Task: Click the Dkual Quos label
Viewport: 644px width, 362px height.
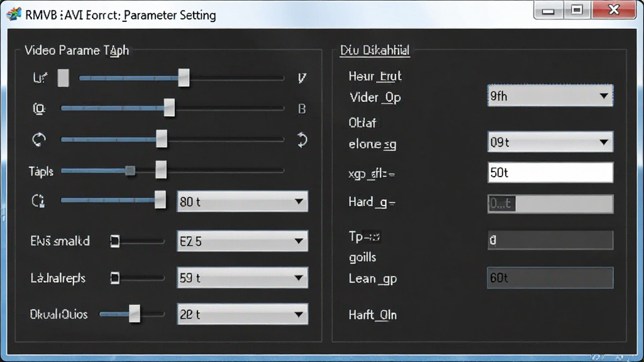Action: 58,314
